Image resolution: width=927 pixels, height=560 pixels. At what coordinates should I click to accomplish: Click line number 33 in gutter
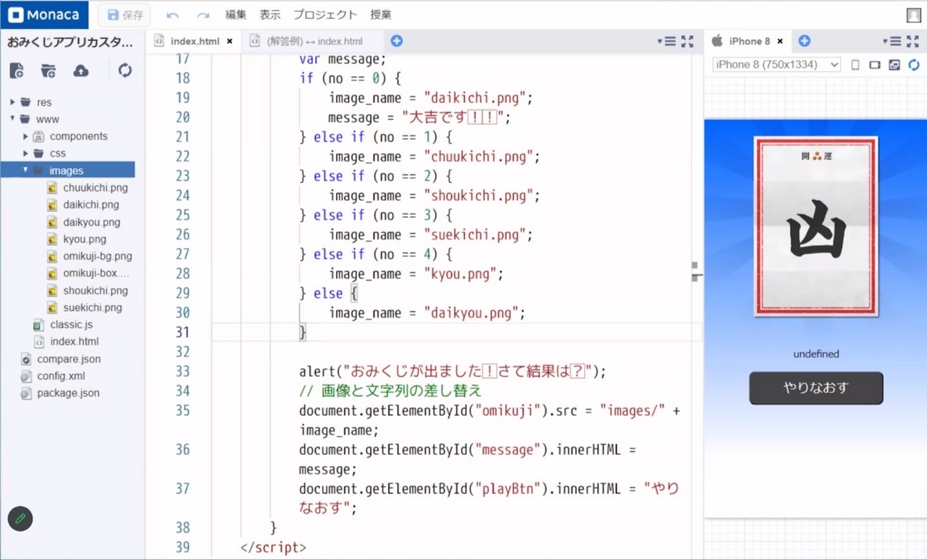182,372
